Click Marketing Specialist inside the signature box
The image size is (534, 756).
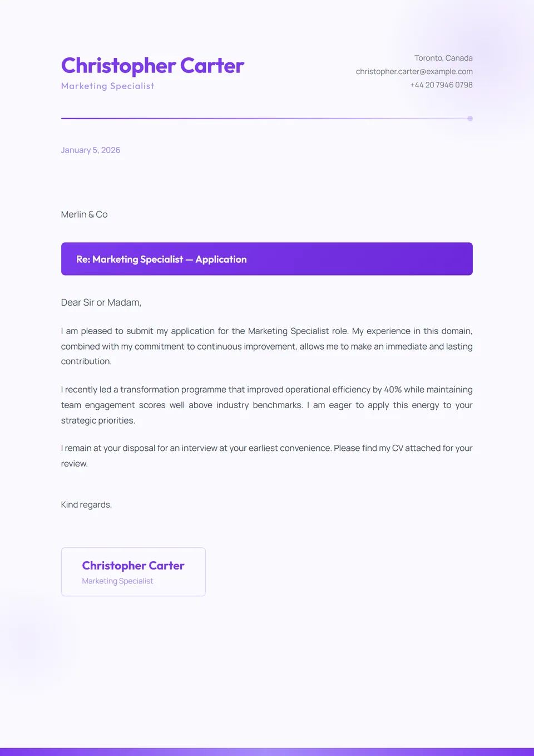tap(117, 581)
